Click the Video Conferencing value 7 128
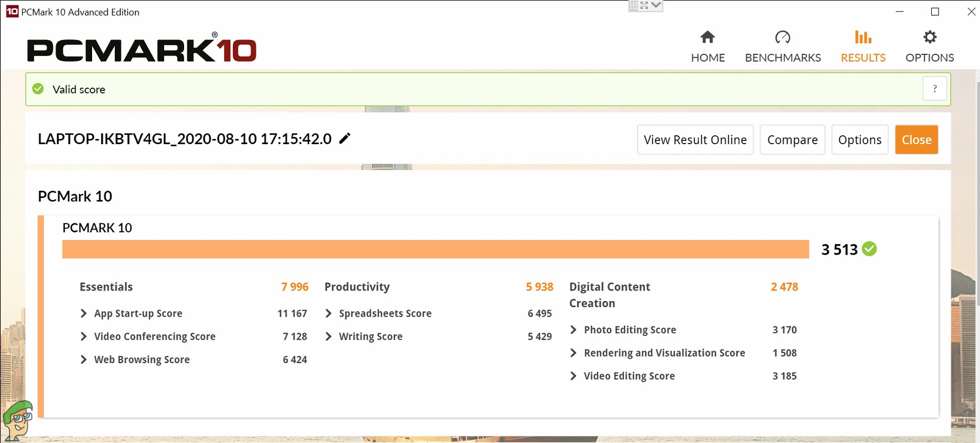The width and height of the screenshot is (980, 443). [295, 337]
